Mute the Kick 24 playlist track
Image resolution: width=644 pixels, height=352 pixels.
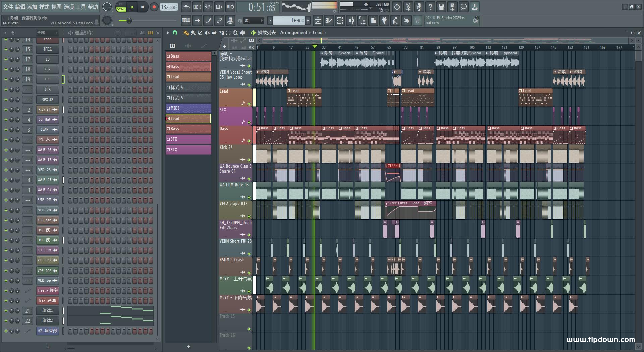[x=249, y=160]
